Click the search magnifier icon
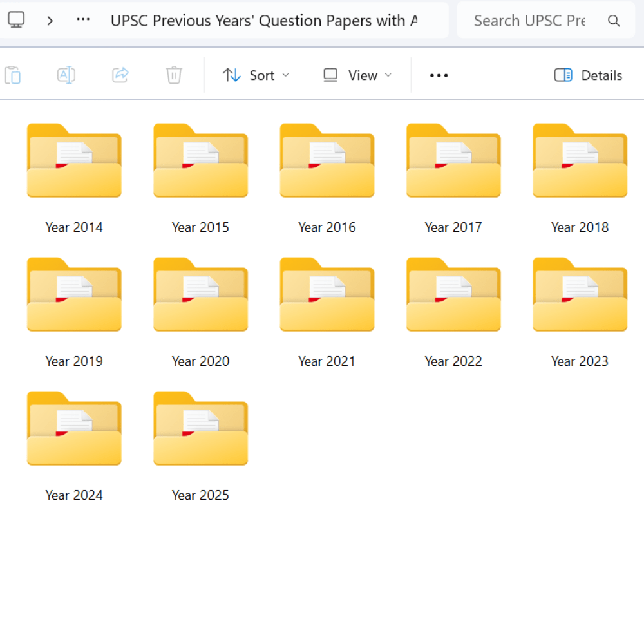The height and width of the screenshot is (644, 644). [x=614, y=21]
